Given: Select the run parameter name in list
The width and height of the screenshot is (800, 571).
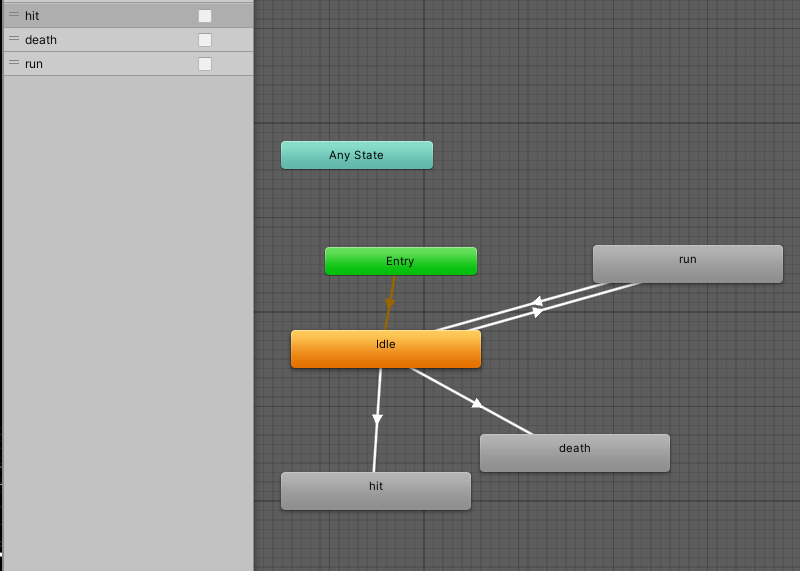Looking at the screenshot, I should click(x=34, y=64).
